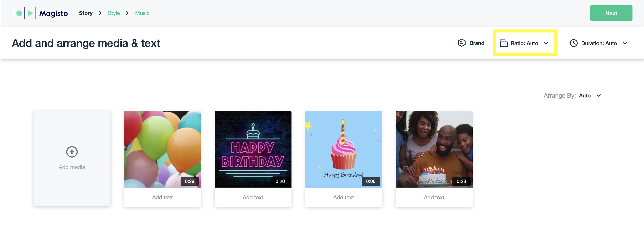Go to the Music step
This screenshot has height=236, width=644.
(142, 13)
